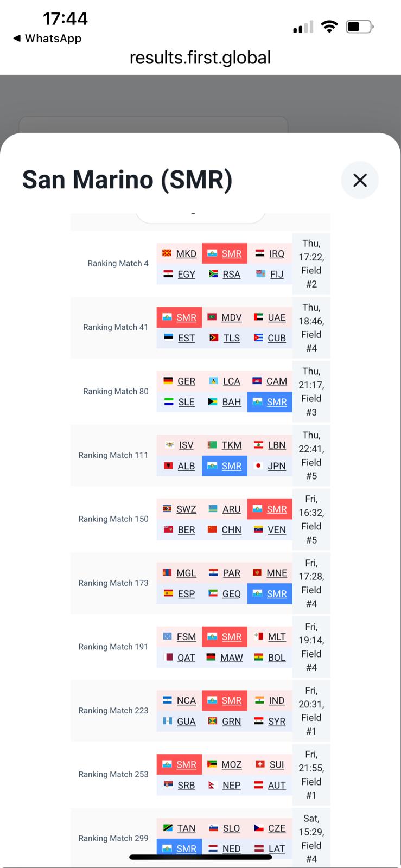The image size is (401, 868).
Task: Open the VEN team link
Action: 277,530
